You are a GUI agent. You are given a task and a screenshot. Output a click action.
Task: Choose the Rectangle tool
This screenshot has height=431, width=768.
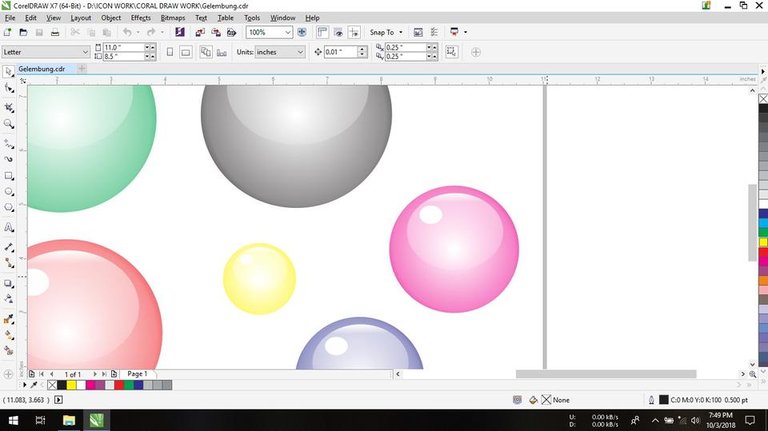click(x=9, y=175)
